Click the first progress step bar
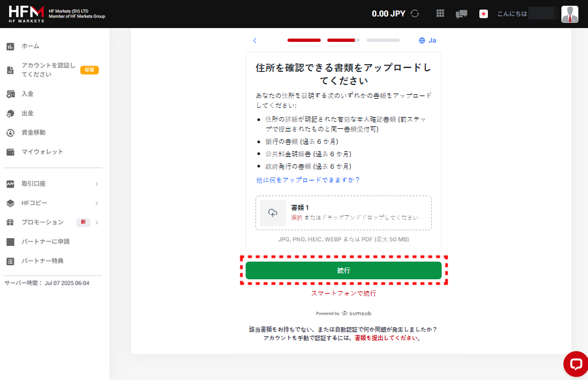Screen dimensions: 588x380 point(304,40)
